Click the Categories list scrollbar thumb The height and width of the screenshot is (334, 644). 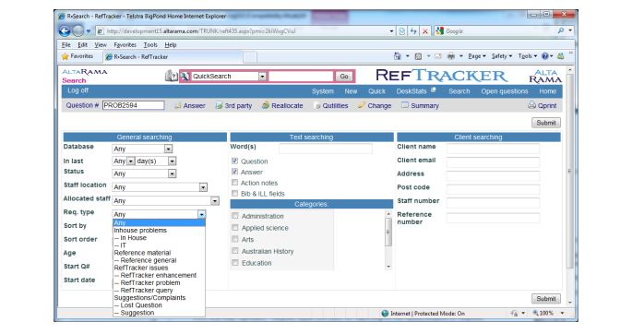click(x=388, y=232)
